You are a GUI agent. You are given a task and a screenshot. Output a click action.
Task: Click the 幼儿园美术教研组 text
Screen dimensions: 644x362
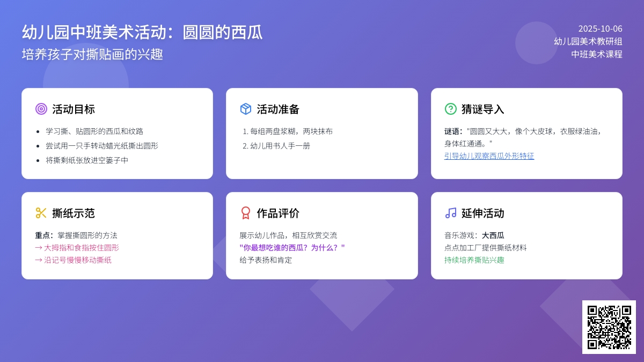[x=588, y=41]
